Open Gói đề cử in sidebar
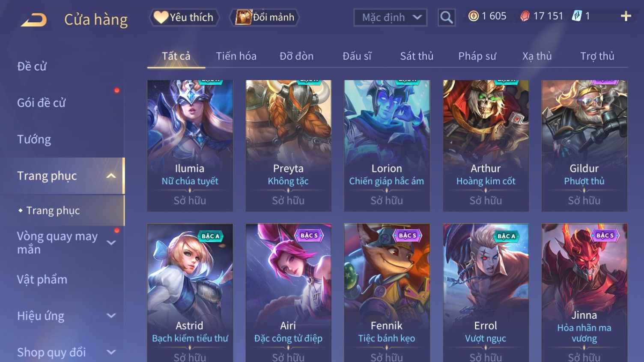The image size is (644, 362). click(41, 103)
